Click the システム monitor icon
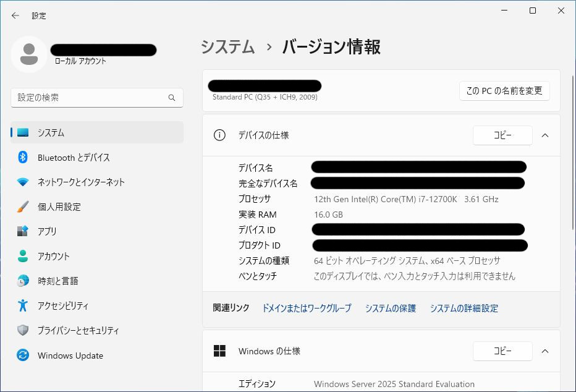The image size is (576, 392). tap(23, 133)
